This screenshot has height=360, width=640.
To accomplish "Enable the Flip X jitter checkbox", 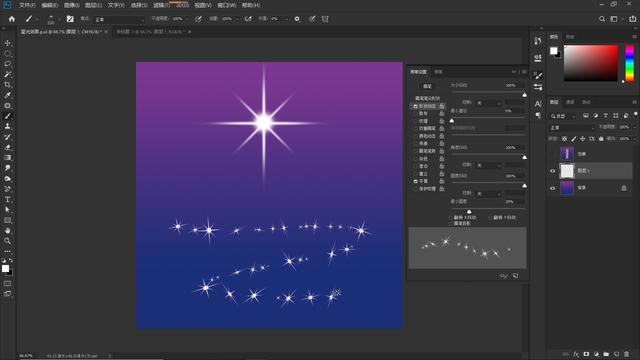I will (x=452, y=218).
